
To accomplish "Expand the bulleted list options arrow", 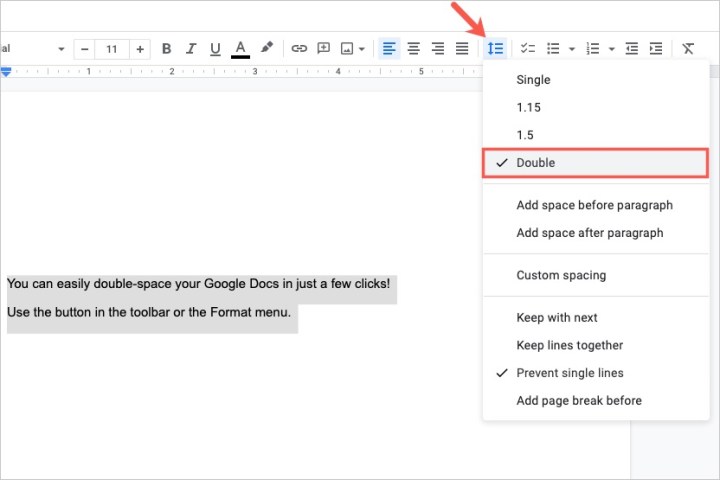I will [571, 48].
